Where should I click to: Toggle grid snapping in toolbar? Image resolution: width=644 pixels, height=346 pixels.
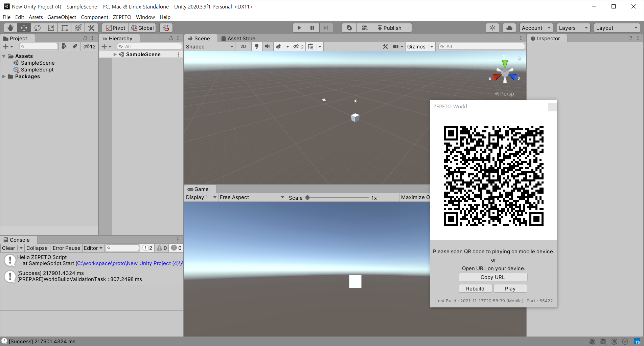coord(166,28)
